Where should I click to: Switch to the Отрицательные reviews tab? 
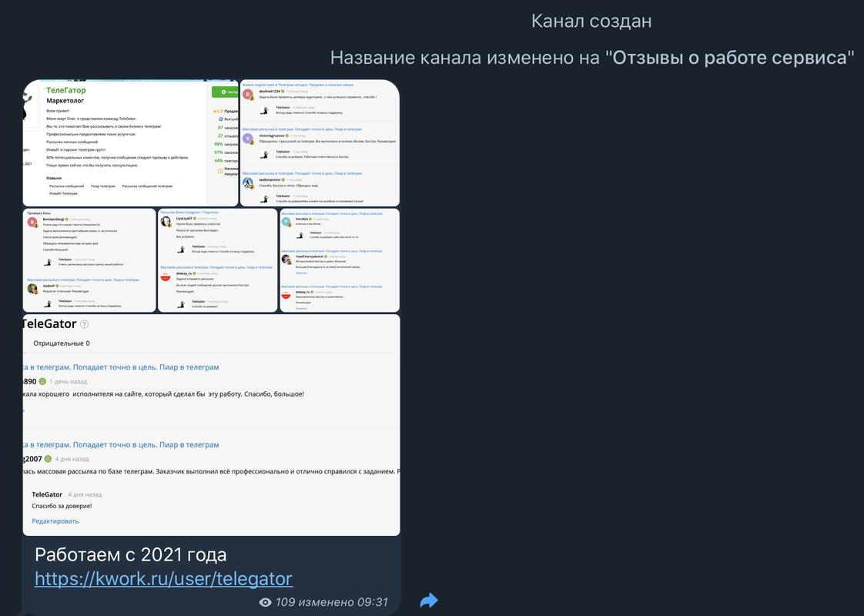coord(61,343)
